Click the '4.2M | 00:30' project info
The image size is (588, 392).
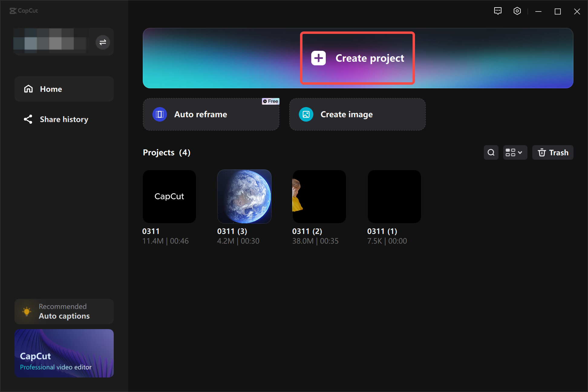pos(238,241)
